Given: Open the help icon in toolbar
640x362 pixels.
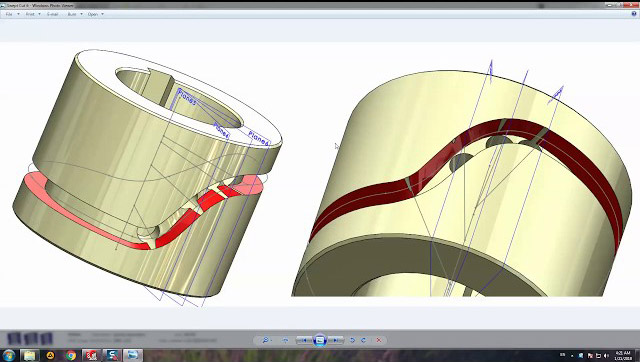Looking at the screenshot, I should (x=634, y=14).
